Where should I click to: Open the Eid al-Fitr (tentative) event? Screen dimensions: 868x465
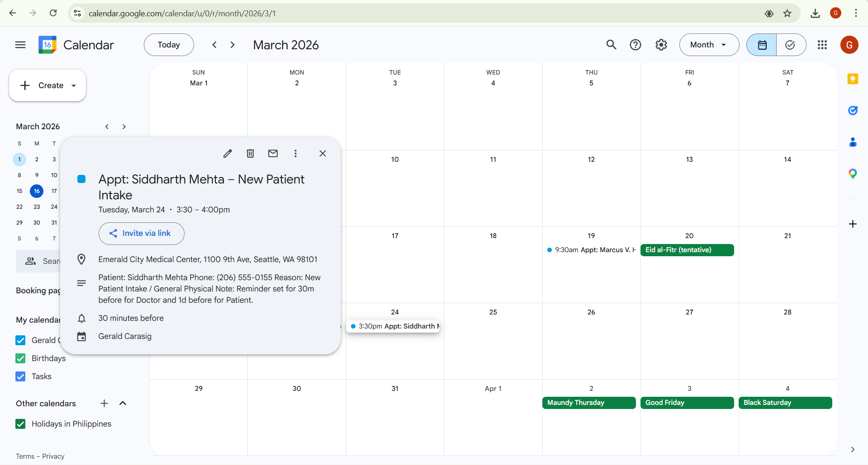pos(687,250)
